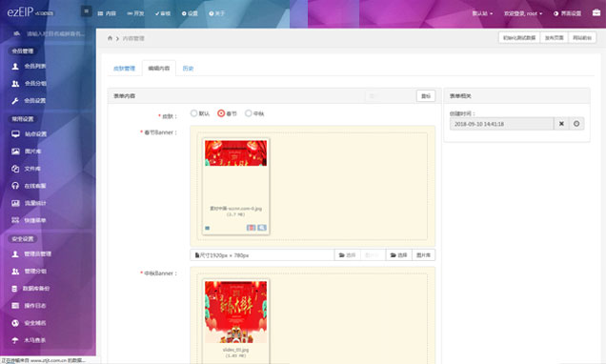Click the red delete icon on spring banner thumbnail
Viewport: 606px width, 364px height.
click(x=251, y=228)
